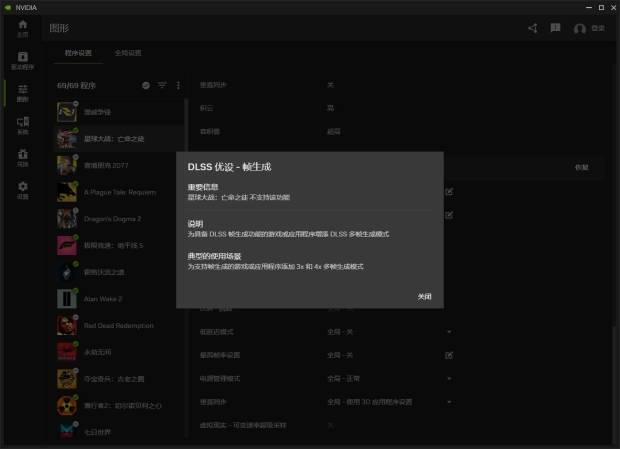620x449 pixels.
Task: Switch to the 全局设置 tab
Action: tap(128, 53)
